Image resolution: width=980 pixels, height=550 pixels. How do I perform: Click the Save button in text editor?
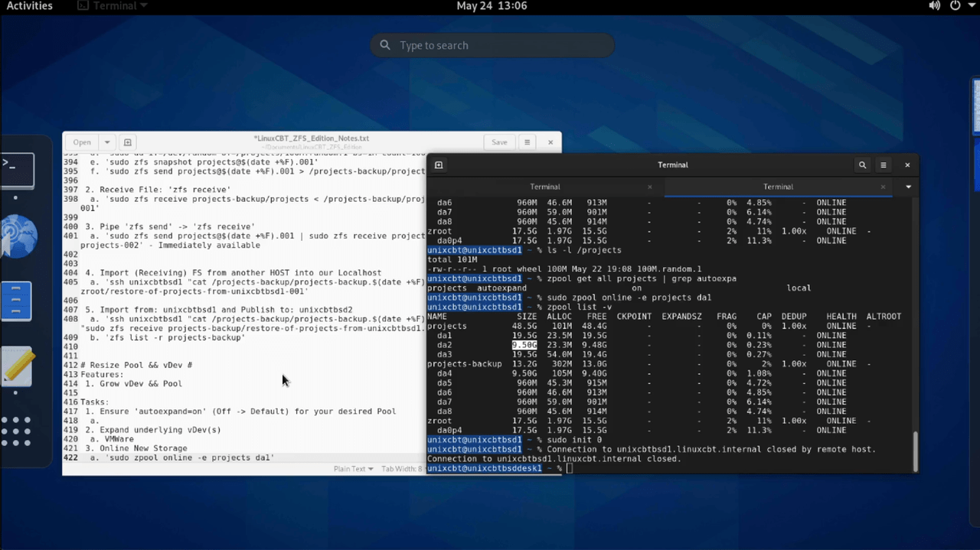coord(499,142)
